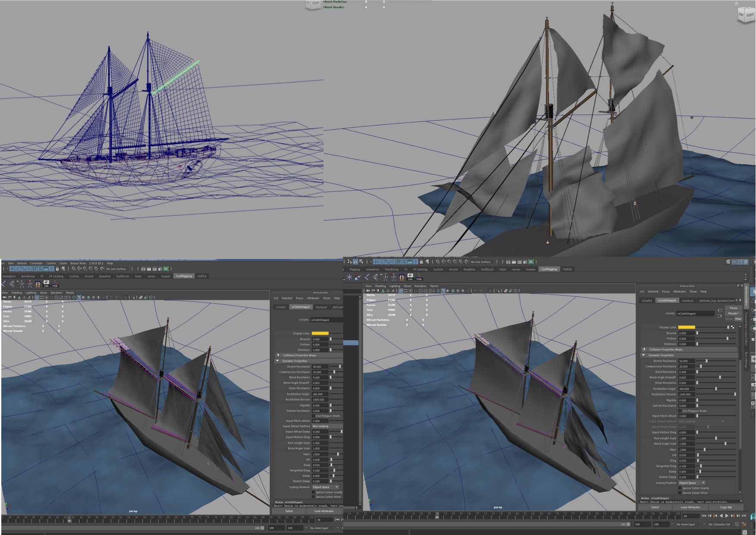Click the PHN shelf icon in right window
The image size is (756, 535).
click(x=419, y=277)
